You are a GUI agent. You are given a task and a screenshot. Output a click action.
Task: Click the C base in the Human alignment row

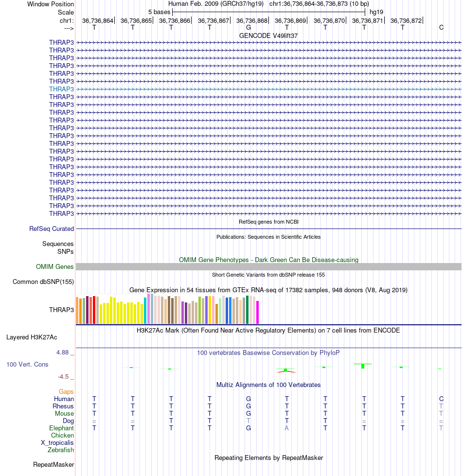(x=442, y=399)
